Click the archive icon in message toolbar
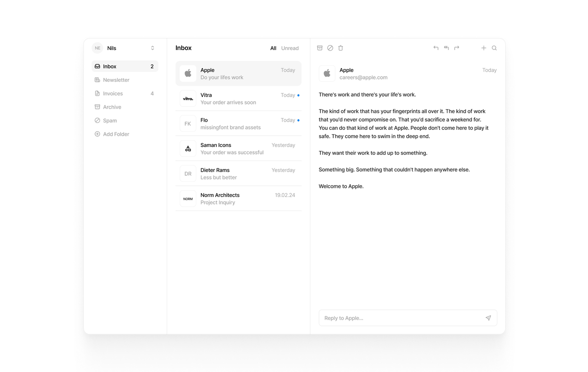The height and width of the screenshot is (372, 588). [319, 48]
